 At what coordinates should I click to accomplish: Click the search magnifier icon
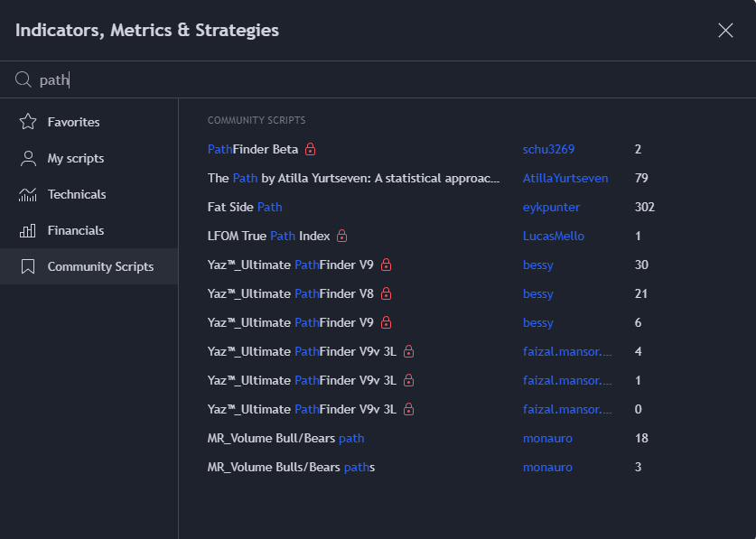click(x=23, y=79)
